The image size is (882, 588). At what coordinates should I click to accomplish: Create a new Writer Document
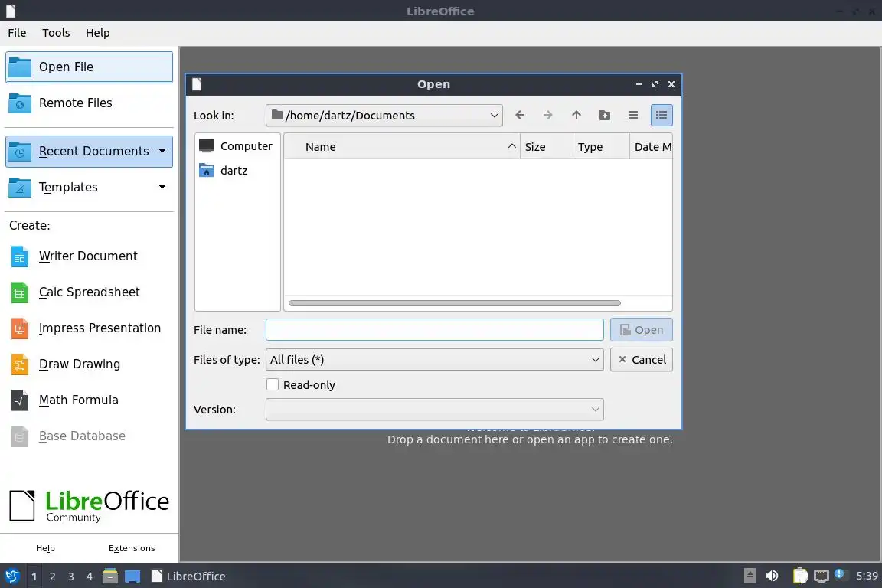coord(89,256)
